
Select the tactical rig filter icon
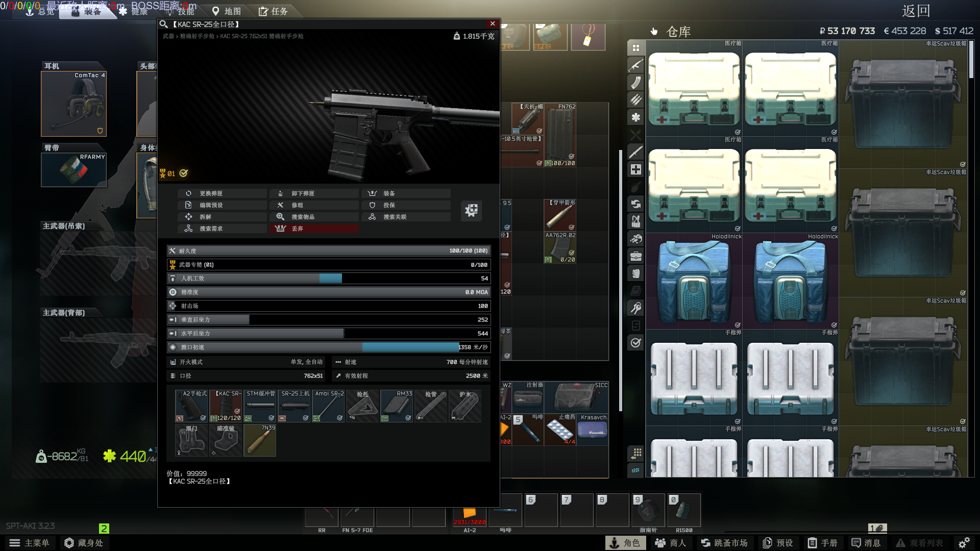coord(635,221)
